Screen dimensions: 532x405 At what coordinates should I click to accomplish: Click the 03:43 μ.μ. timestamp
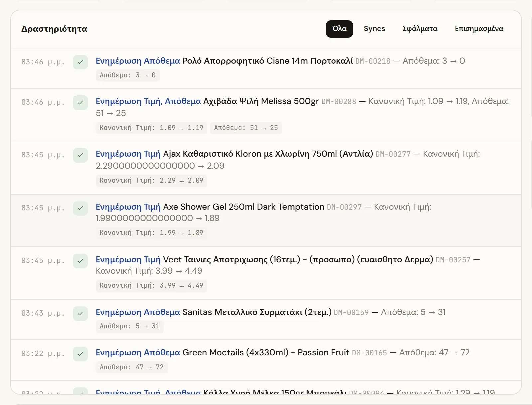tap(43, 314)
